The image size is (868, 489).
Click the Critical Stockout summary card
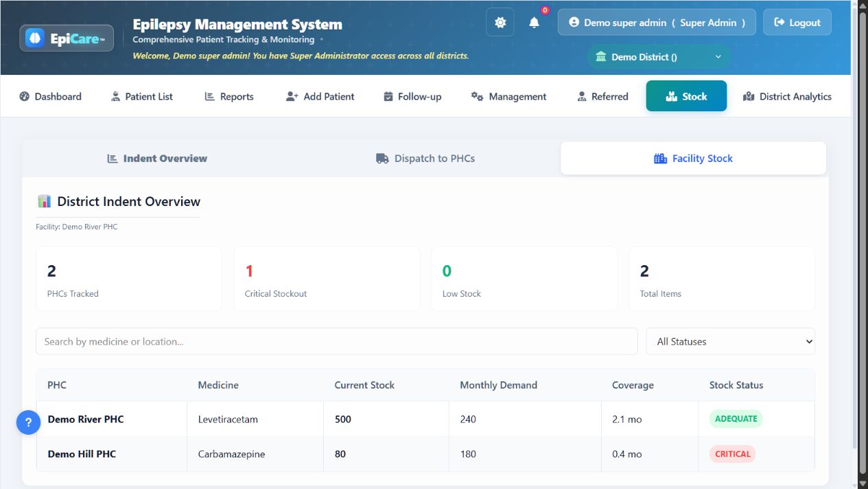coord(327,279)
